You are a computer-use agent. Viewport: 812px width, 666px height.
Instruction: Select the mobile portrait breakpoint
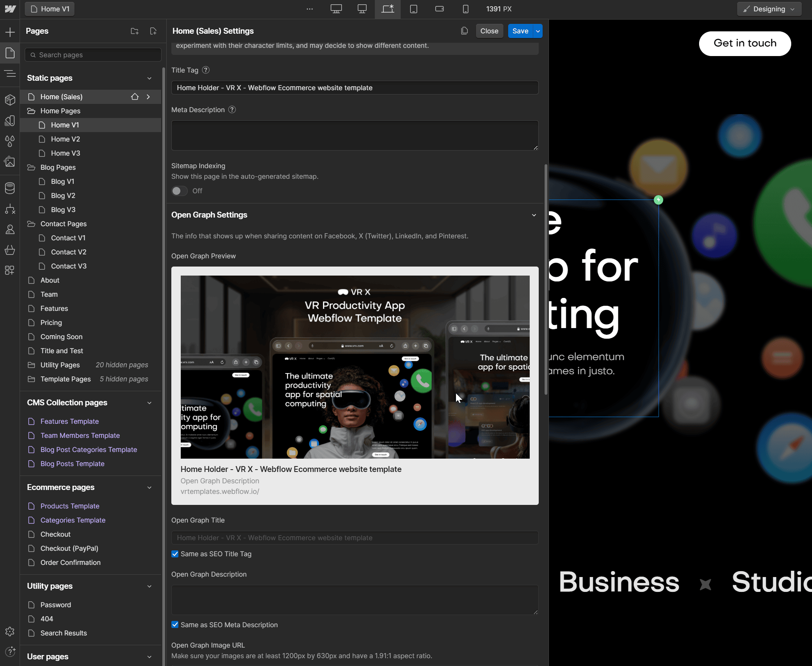tap(465, 9)
